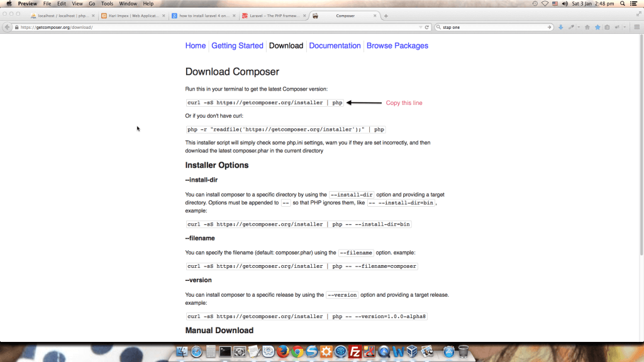Screen dimensions: 644x362
Task: Open Safari from the dock
Action: tap(196, 351)
